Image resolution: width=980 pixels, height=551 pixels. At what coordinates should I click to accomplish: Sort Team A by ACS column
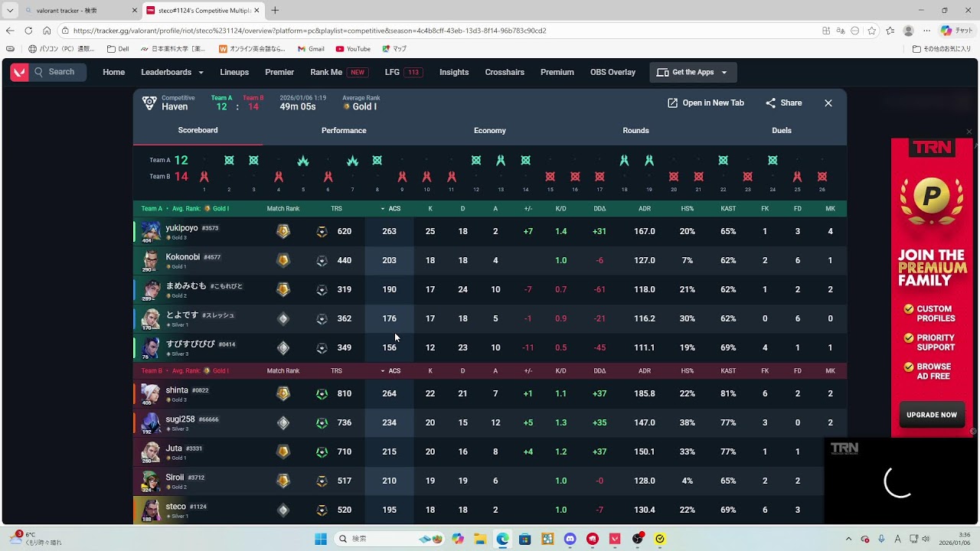click(390, 208)
